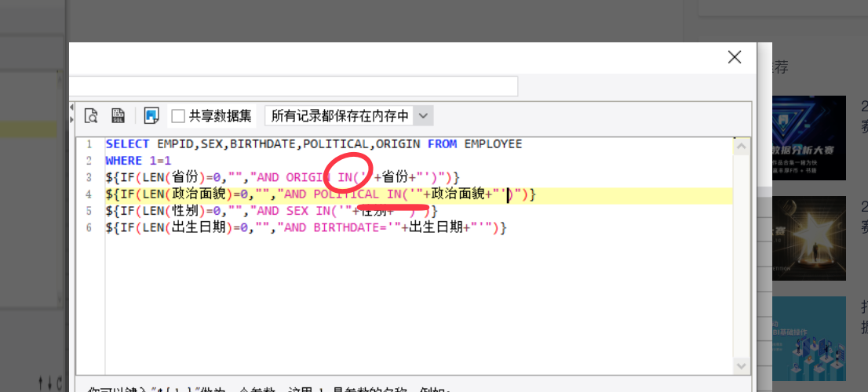Click the 省份 parameter inside LEN on line 3
This screenshot has height=392, width=868.
185,177
